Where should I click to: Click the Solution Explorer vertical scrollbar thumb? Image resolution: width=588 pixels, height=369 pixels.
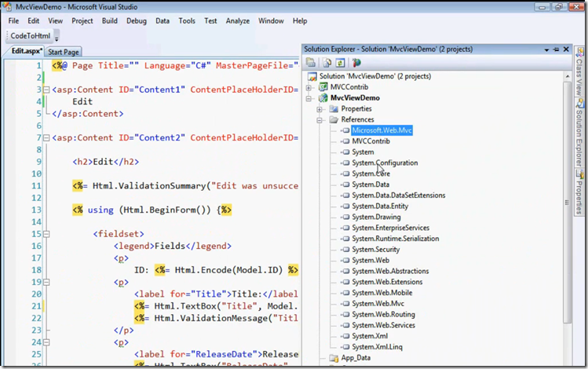(568, 203)
